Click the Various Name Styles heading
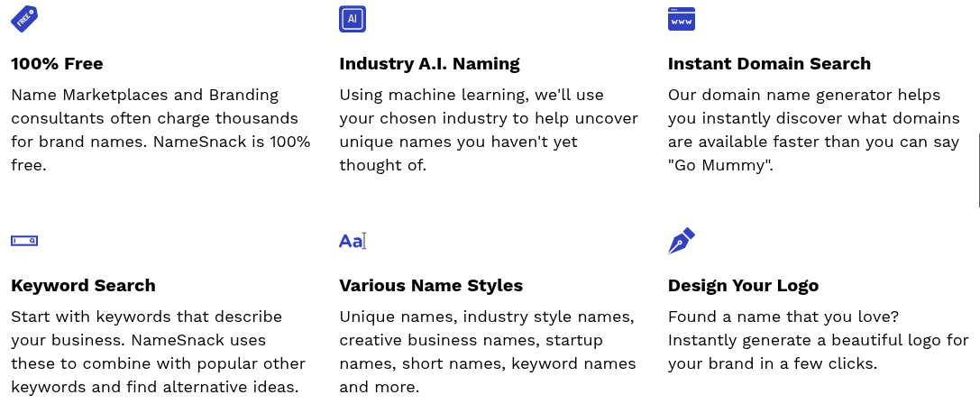Screen dimensions: 980x404 click(431, 286)
